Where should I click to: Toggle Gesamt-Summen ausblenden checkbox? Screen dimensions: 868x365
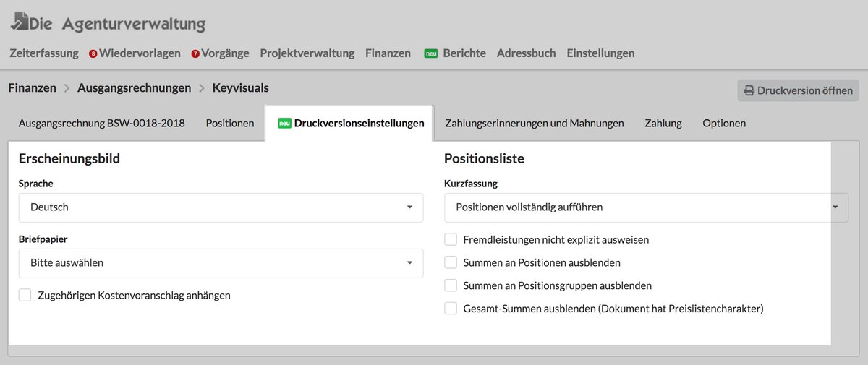click(x=451, y=309)
